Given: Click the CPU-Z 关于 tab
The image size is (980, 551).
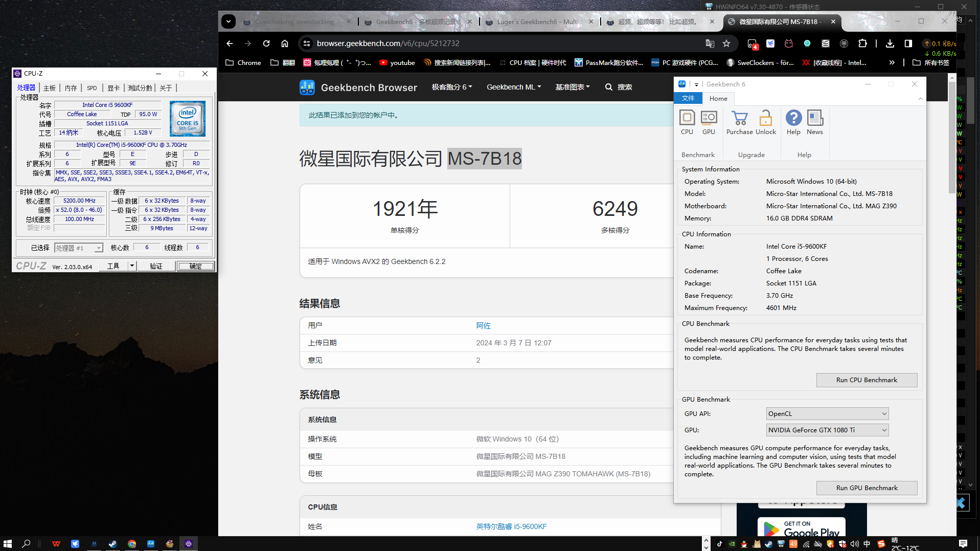Looking at the screenshot, I should click(x=166, y=88).
